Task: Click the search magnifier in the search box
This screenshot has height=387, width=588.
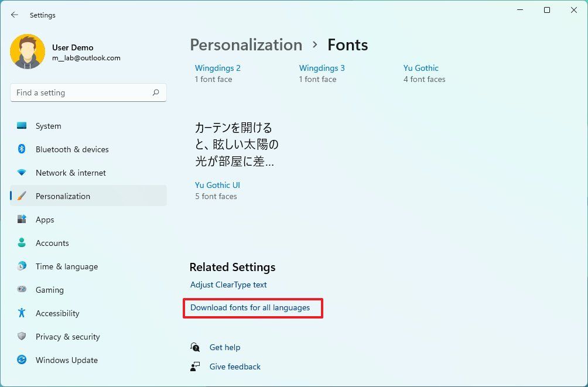Action: tap(156, 93)
